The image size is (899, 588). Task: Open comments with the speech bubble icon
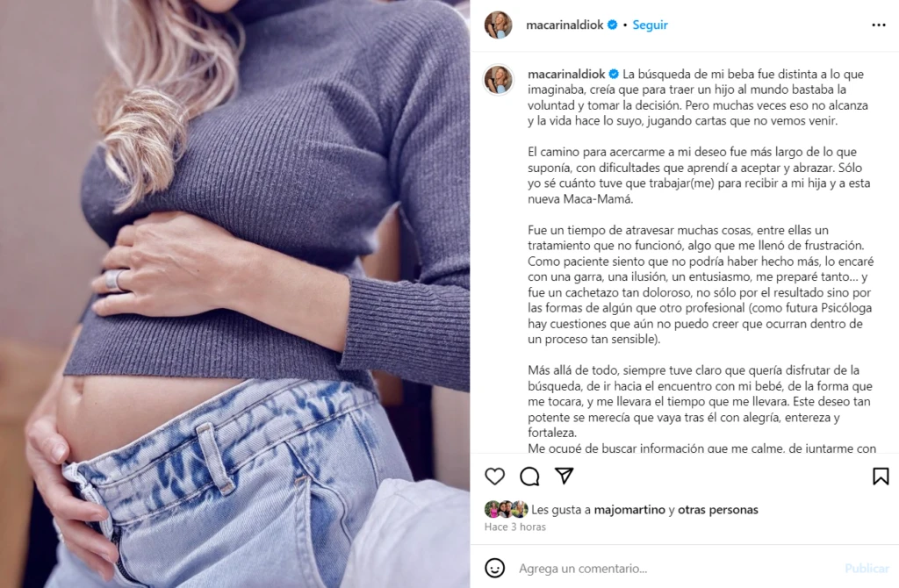tap(529, 477)
